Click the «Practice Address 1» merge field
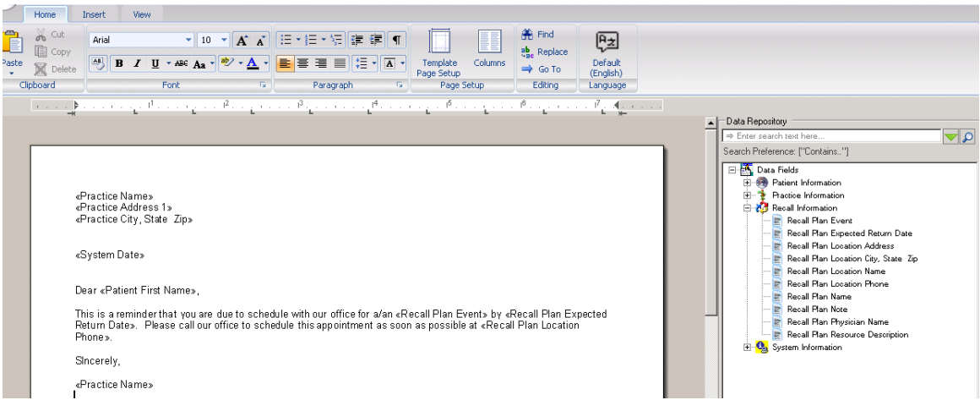The height and width of the screenshot is (400, 980). pyautogui.click(x=123, y=208)
